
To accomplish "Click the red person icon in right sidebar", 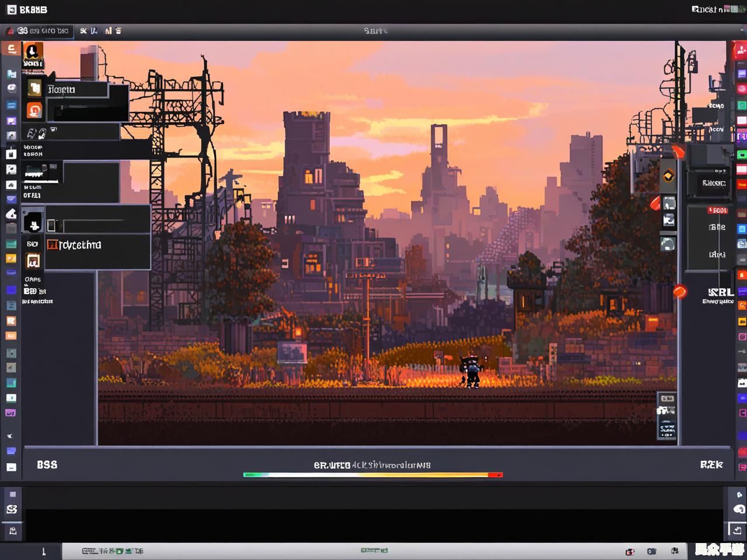I will click(741, 50).
